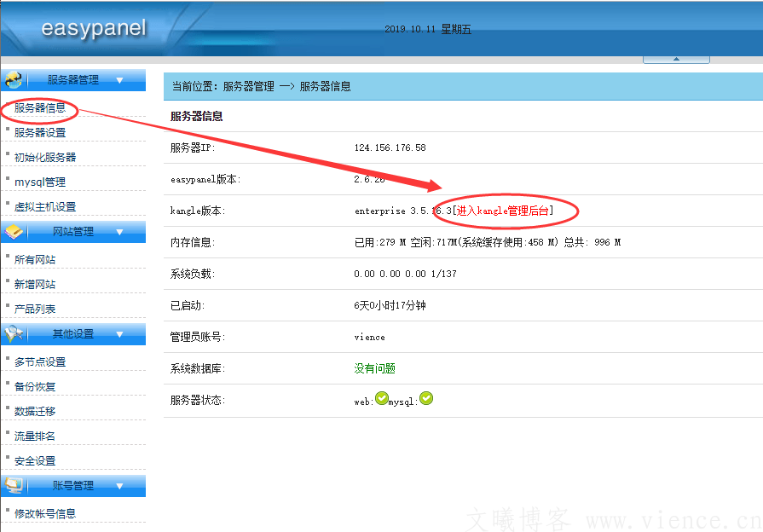Click the green check icon for mysql status

425,396
